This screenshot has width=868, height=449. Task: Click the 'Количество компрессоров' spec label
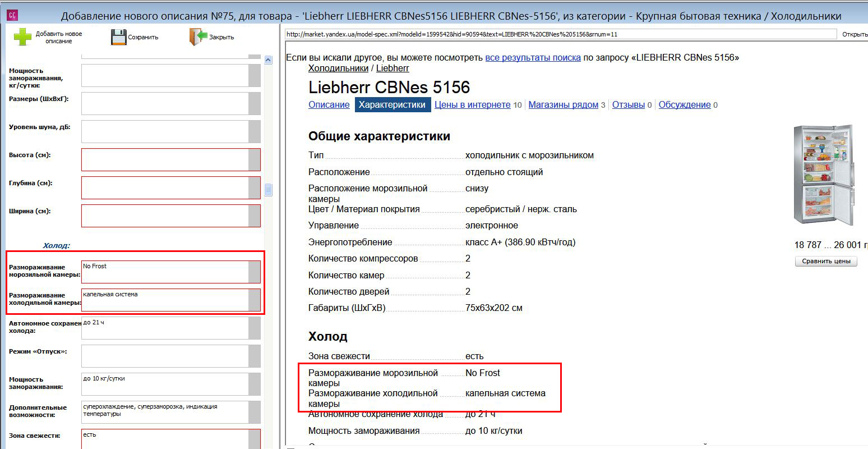tap(363, 259)
